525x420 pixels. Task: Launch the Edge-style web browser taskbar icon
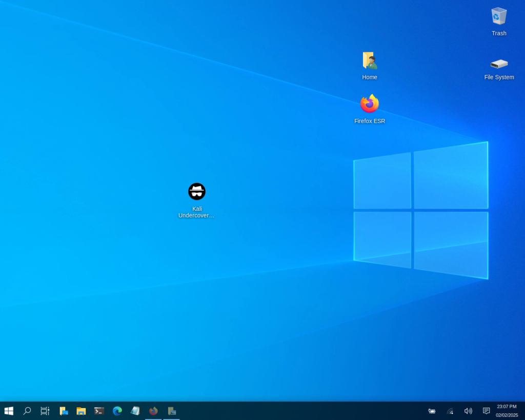click(x=117, y=411)
